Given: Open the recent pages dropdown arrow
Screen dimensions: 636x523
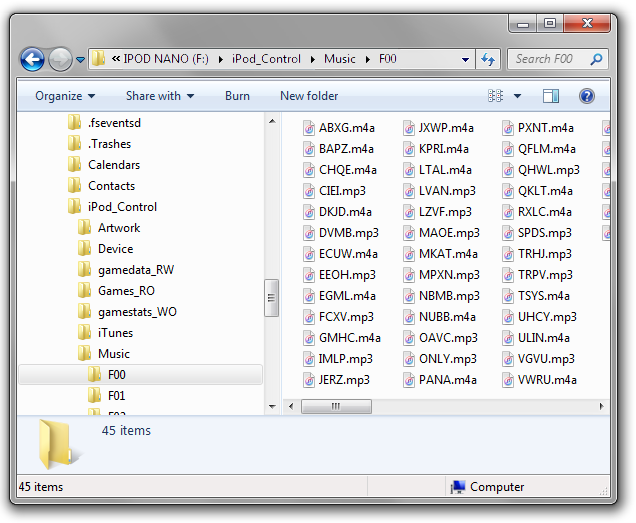Looking at the screenshot, I should pos(80,60).
